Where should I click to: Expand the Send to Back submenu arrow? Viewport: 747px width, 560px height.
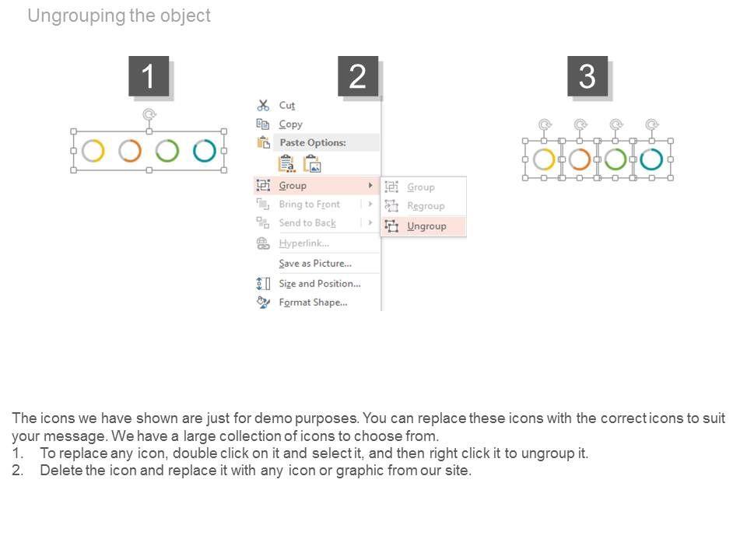click(370, 223)
